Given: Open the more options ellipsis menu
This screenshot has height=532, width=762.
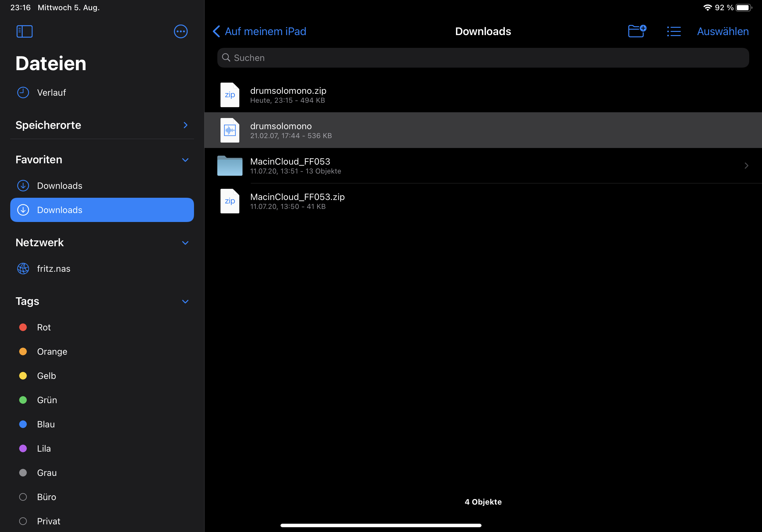Looking at the screenshot, I should (x=181, y=32).
